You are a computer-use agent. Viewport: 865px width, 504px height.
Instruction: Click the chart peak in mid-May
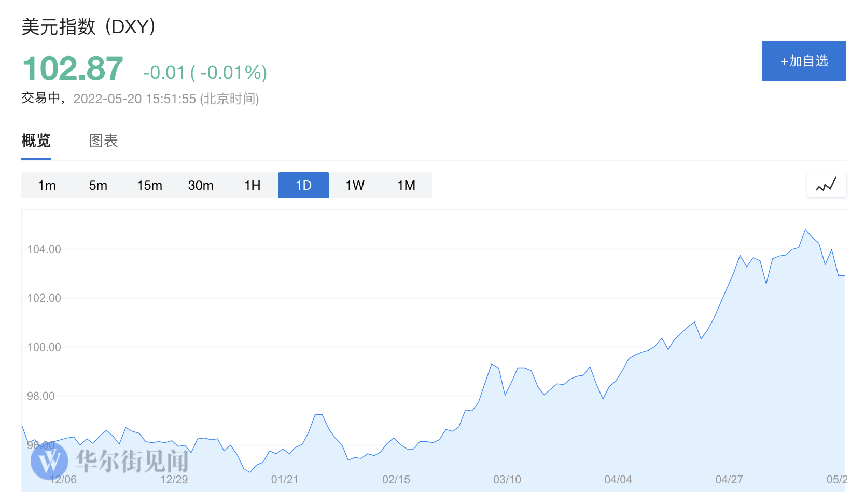coord(805,230)
